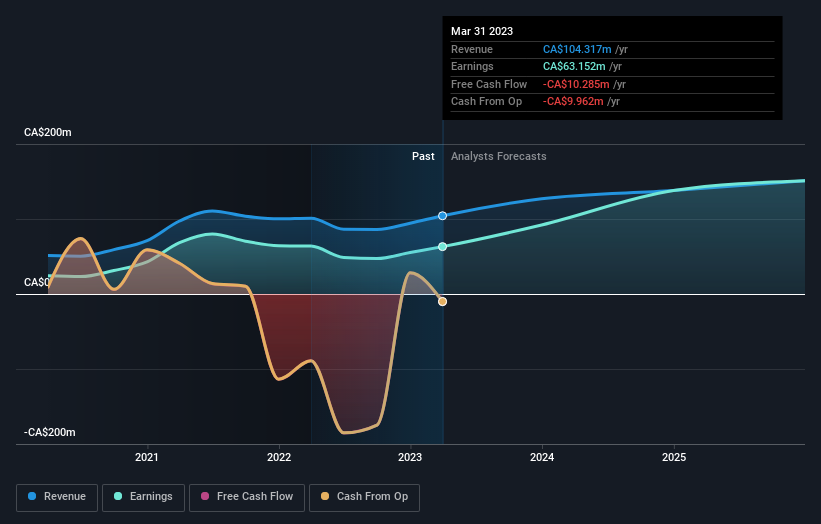Screen dimensions: 821x524
Task: Toggle the Cash From Op legend button
Action: pyautogui.click(x=364, y=497)
